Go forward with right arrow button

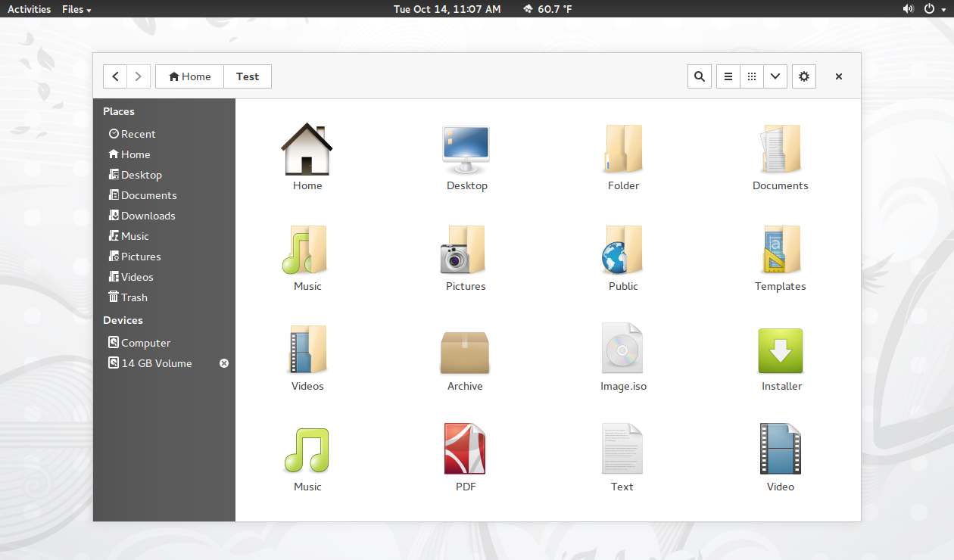(139, 76)
